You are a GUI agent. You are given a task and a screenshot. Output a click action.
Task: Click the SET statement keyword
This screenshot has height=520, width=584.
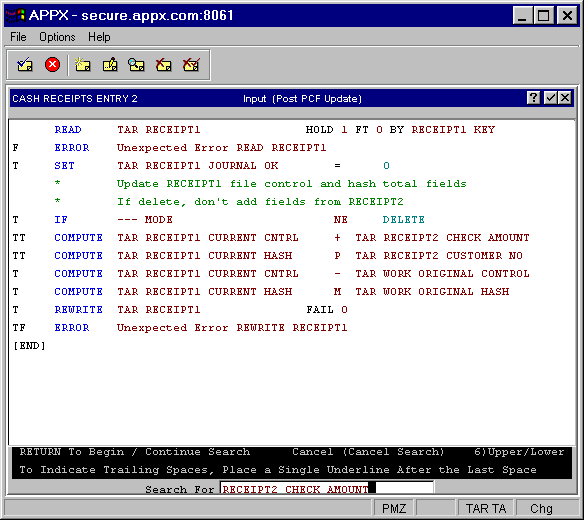(64, 166)
